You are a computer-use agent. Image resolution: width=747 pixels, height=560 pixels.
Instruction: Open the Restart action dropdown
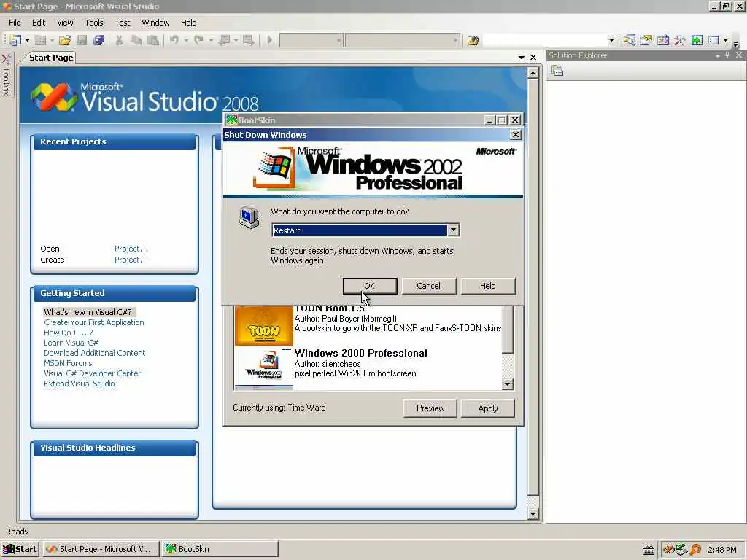[x=453, y=230]
